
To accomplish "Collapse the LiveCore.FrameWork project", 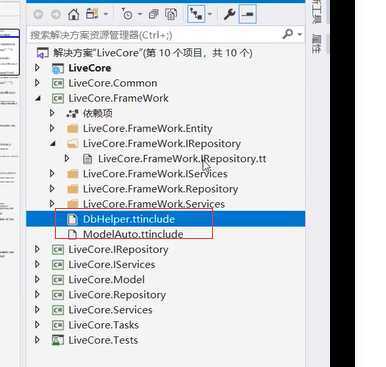I will click(38, 98).
